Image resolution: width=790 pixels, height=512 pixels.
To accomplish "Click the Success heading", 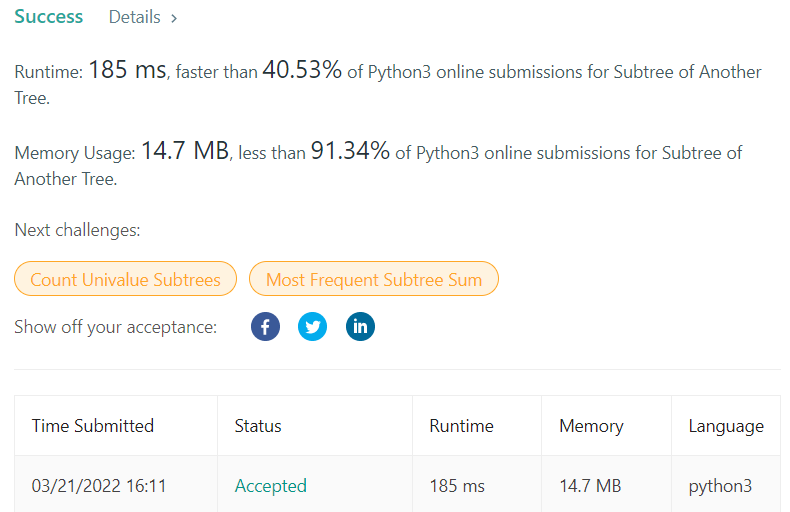I will pos(49,17).
